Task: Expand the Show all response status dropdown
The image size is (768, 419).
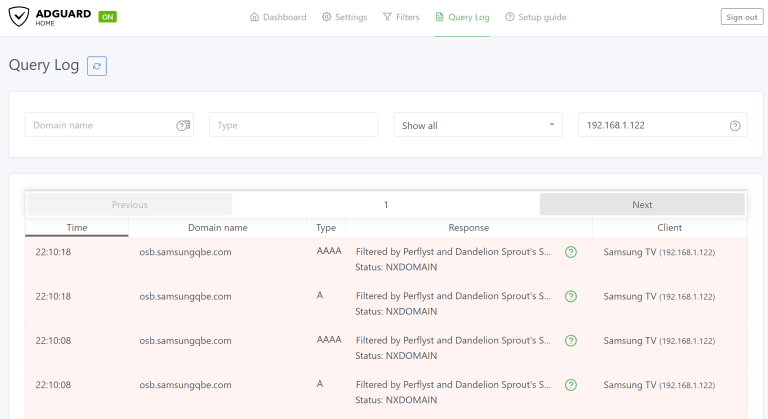Action: [478, 125]
